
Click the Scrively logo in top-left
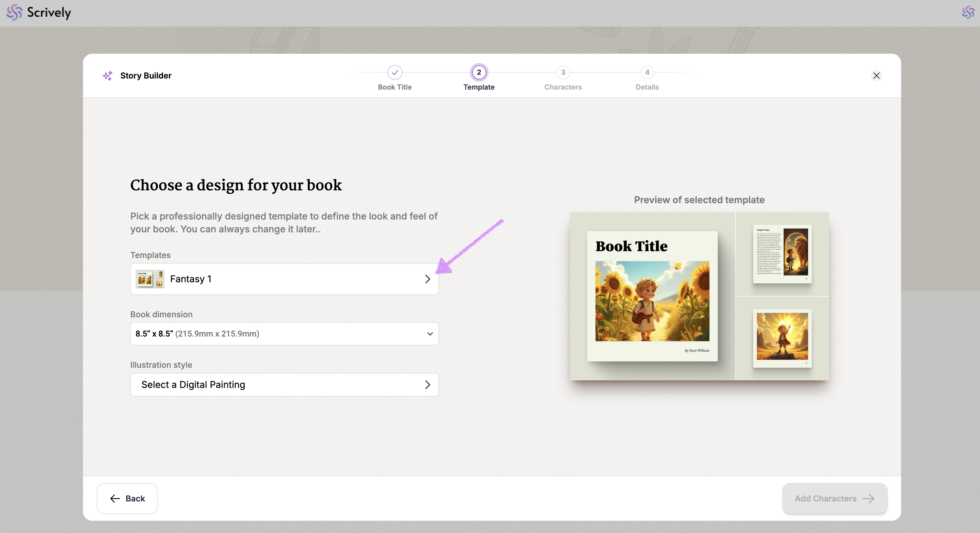pos(39,13)
